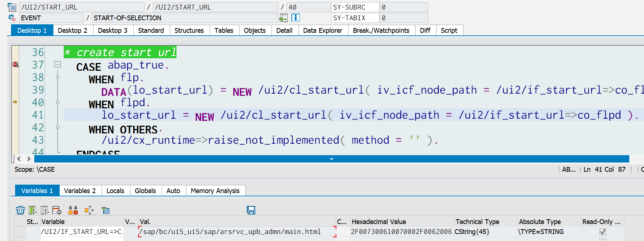Open the Tables tab

pyautogui.click(x=224, y=30)
